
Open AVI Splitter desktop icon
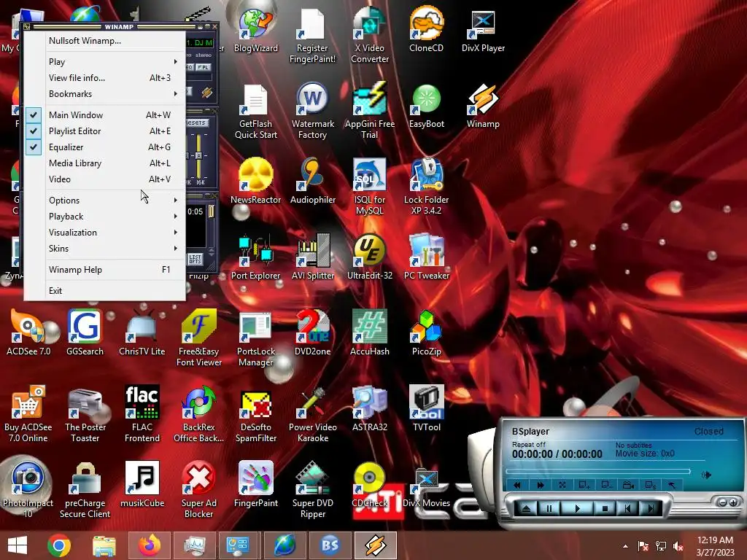tap(312, 258)
